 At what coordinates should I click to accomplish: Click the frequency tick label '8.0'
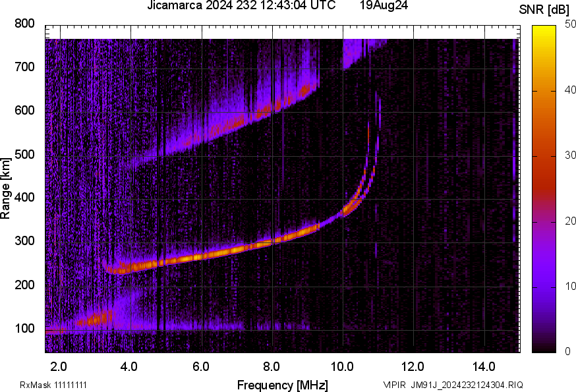point(271,366)
